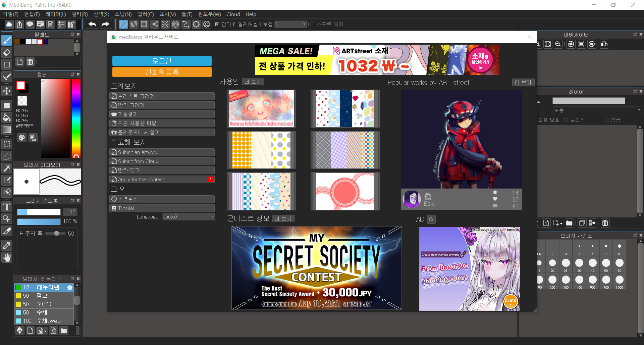
Task: Select the 수채(Wet) brush row
Action: pyautogui.click(x=44, y=321)
